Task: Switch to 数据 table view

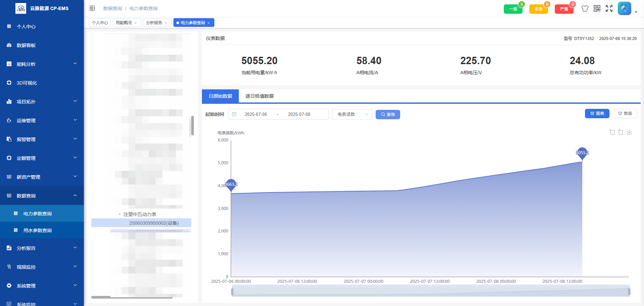Action: coord(625,114)
